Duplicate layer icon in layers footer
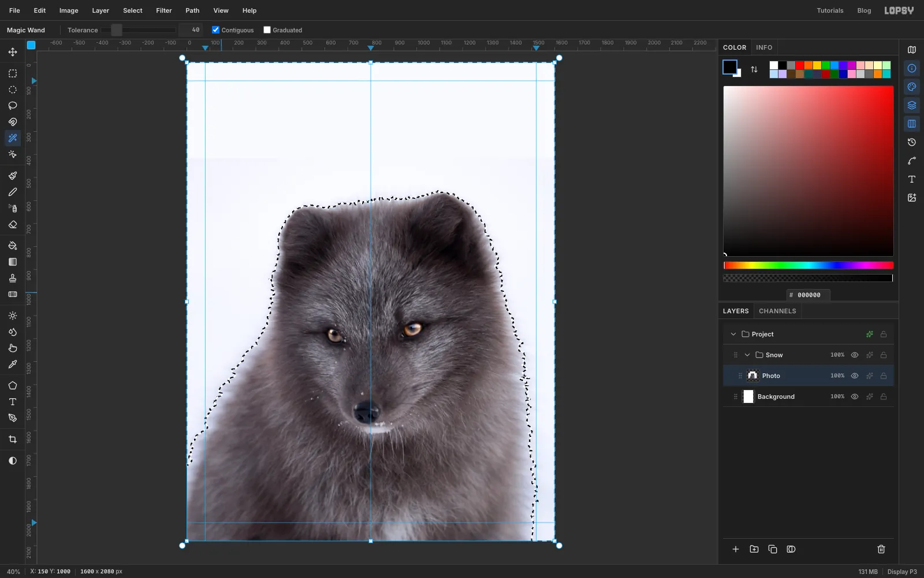The height and width of the screenshot is (578, 924). coord(773,549)
